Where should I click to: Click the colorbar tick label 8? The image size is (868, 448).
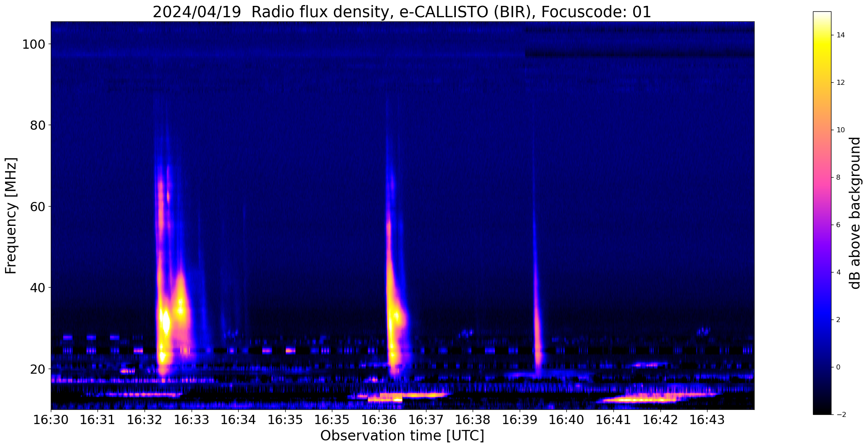pos(839,178)
